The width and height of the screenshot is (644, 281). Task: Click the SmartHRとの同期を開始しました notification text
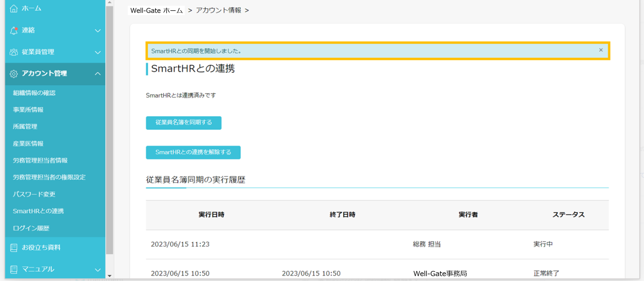pos(196,51)
